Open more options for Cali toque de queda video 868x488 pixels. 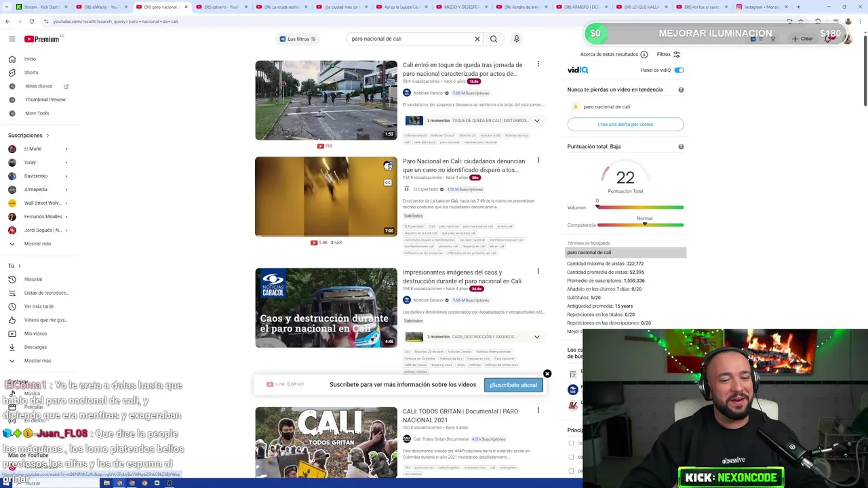tap(538, 64)
